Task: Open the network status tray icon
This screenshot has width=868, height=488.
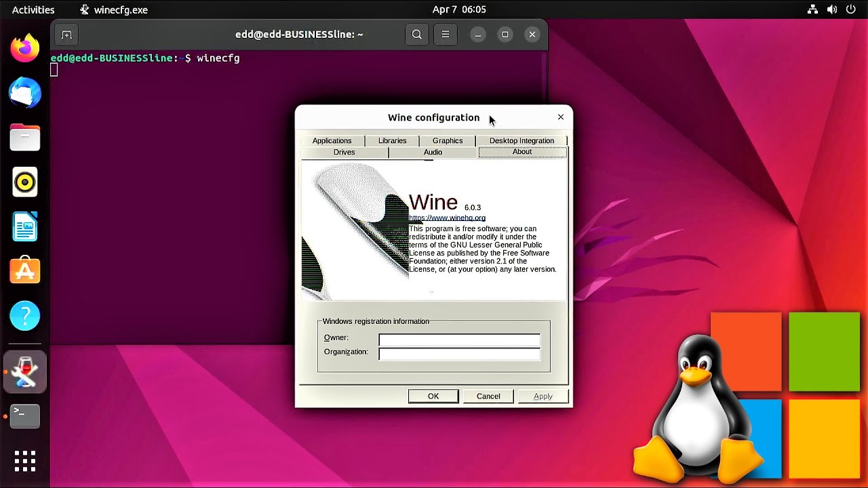Action: (813, 9)
